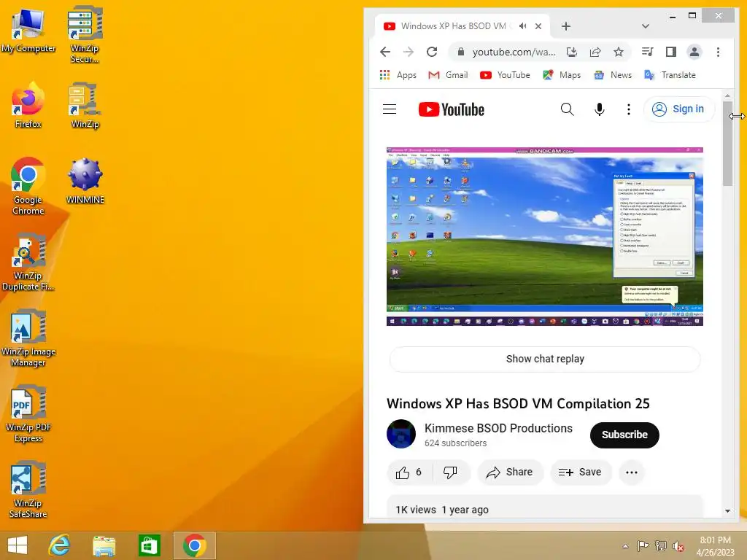
Task: Open Windows Store from taskbar
Action: pos(149,545)
